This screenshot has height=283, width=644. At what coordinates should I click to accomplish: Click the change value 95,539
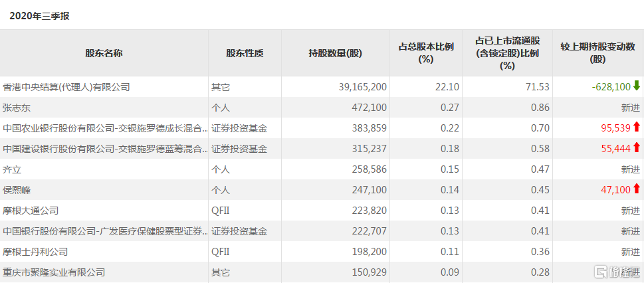[x=615, y=128]
